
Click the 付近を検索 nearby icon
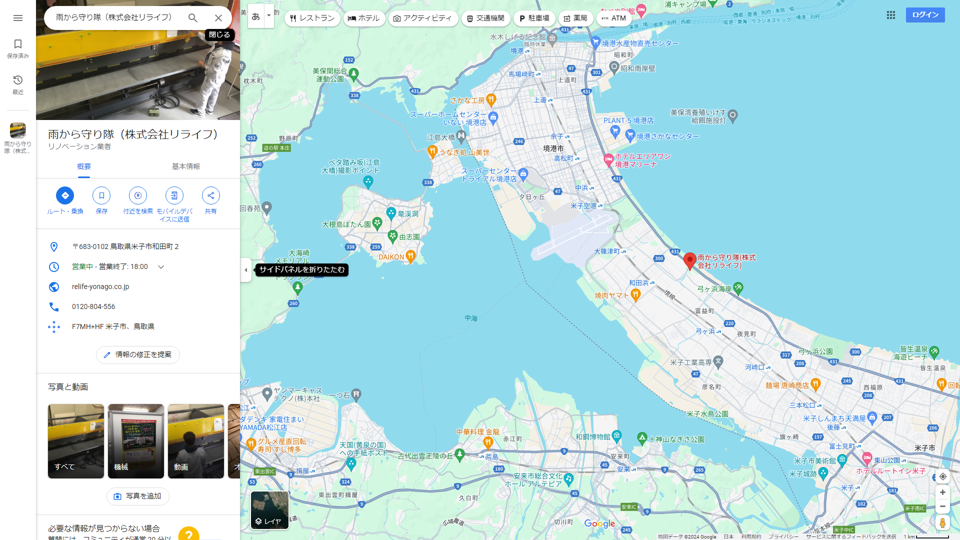coord(138,196)
